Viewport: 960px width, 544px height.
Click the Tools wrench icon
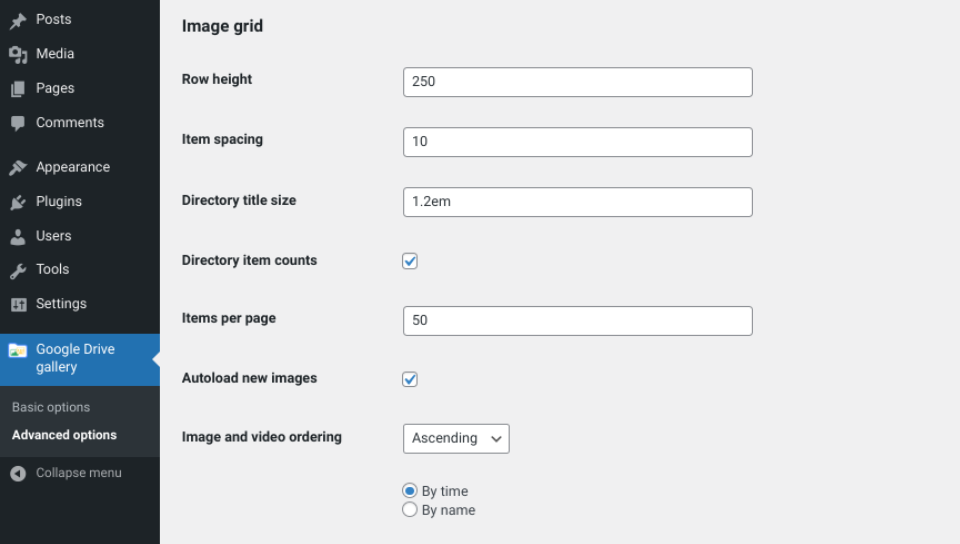[x=18, y=270]
